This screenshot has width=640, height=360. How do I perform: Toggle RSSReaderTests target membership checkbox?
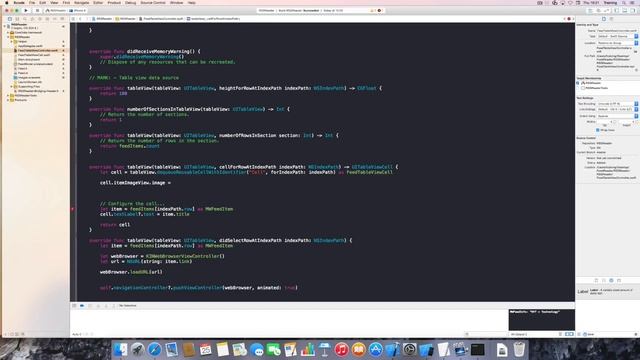[x=578, y=88]
